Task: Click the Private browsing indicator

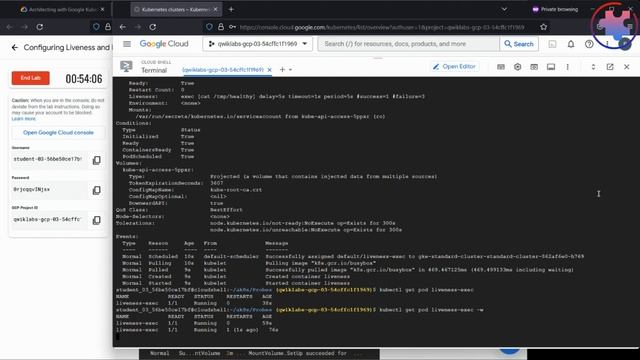Action: 555,9
